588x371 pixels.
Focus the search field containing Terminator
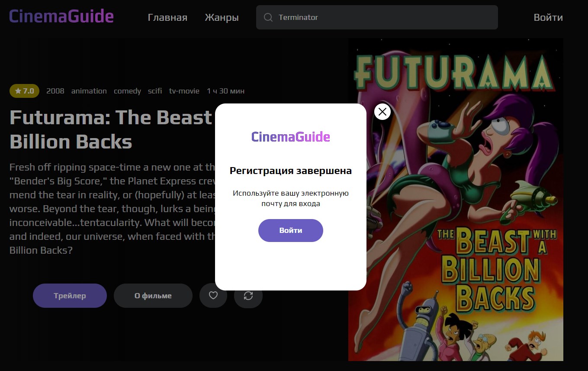tap(377, 17)
